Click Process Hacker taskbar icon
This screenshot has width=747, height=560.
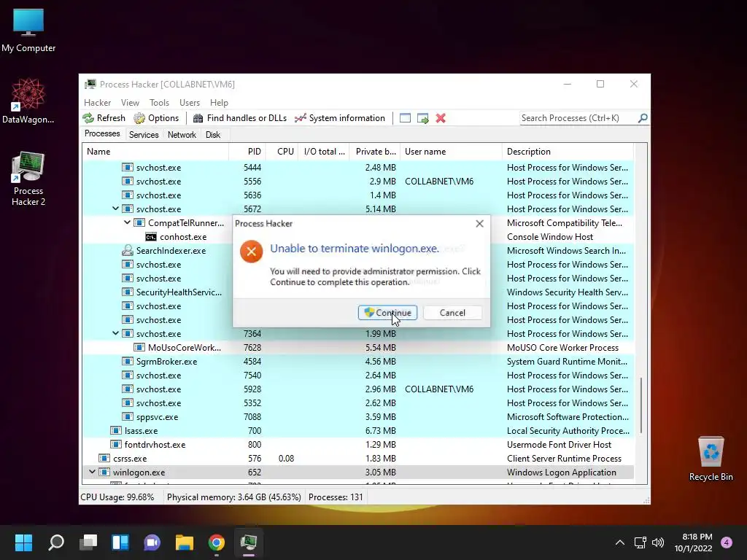coord(249,542)
